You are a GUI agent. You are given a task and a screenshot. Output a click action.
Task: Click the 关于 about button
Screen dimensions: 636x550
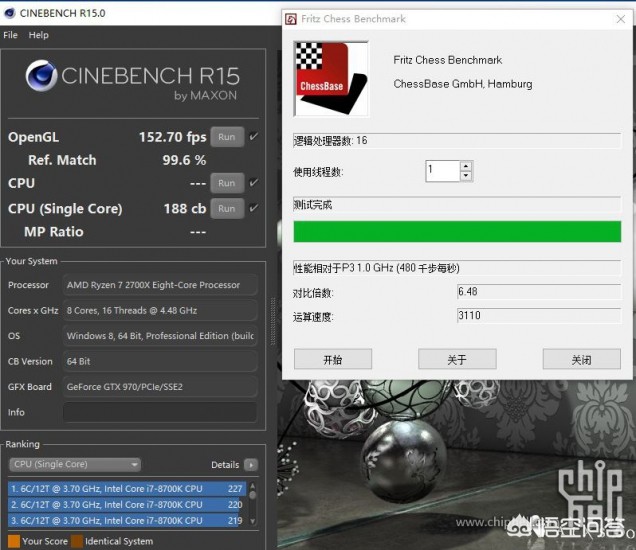coord(457,359)
